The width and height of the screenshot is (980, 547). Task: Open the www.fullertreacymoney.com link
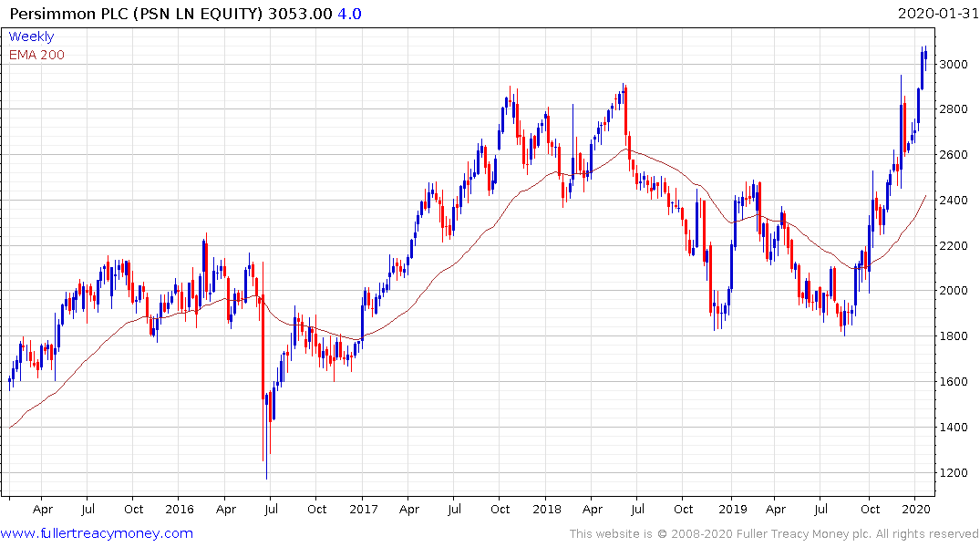[97, 534]
